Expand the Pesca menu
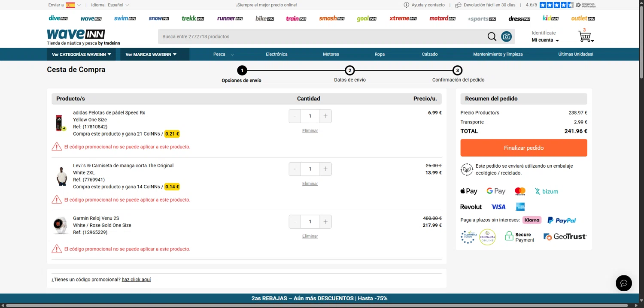Viewport: 644px width, 308px height. 223,54
